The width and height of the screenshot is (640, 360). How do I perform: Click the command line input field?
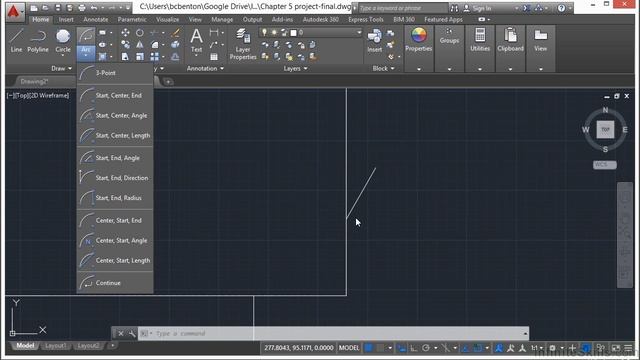(333, 333)
